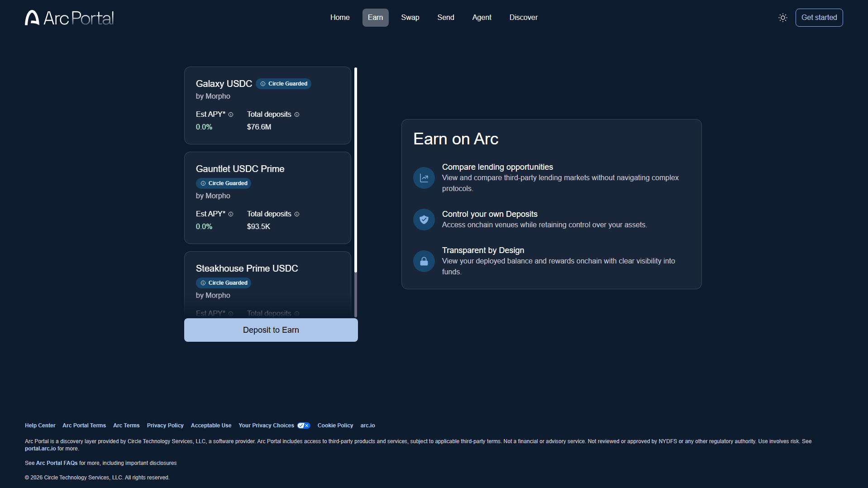The image size is (868, 488).
Task: Open the Cookie Policy link
Action: click(335, 426)
